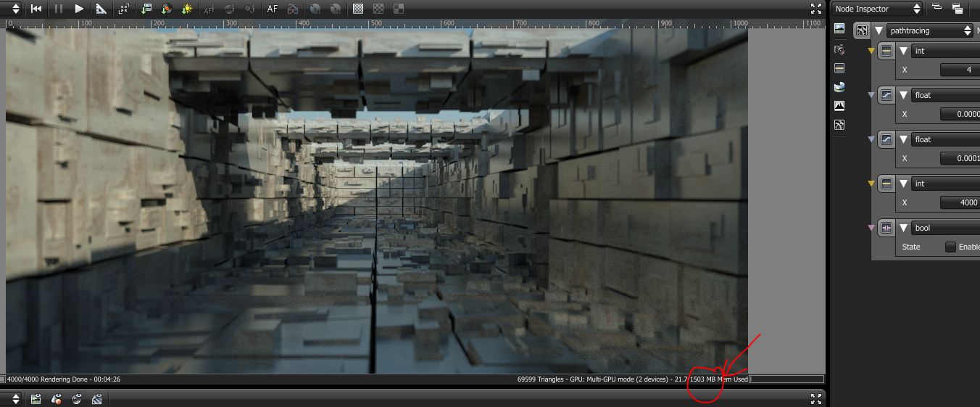Viewport: 980px width, 407px height.
Task: Click the third bottom toolbar circular icon
Action: coord(77,398)
